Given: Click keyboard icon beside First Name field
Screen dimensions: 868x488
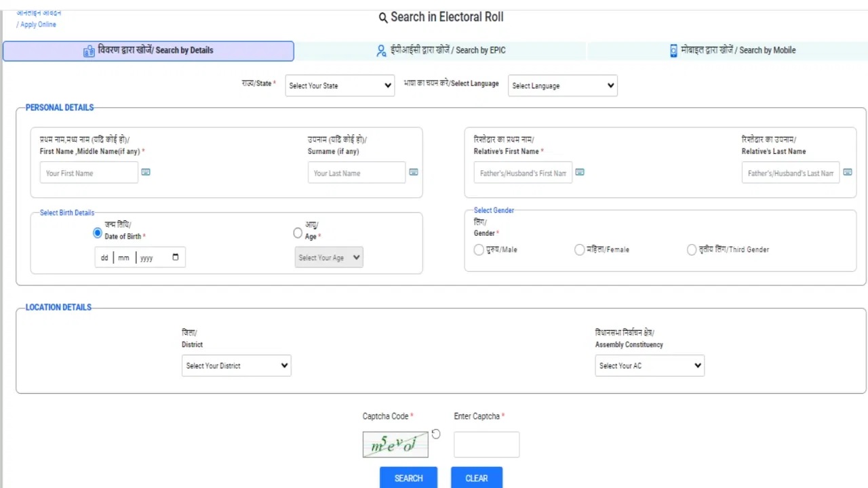Looking at the screenshot, I should [146, 172].
